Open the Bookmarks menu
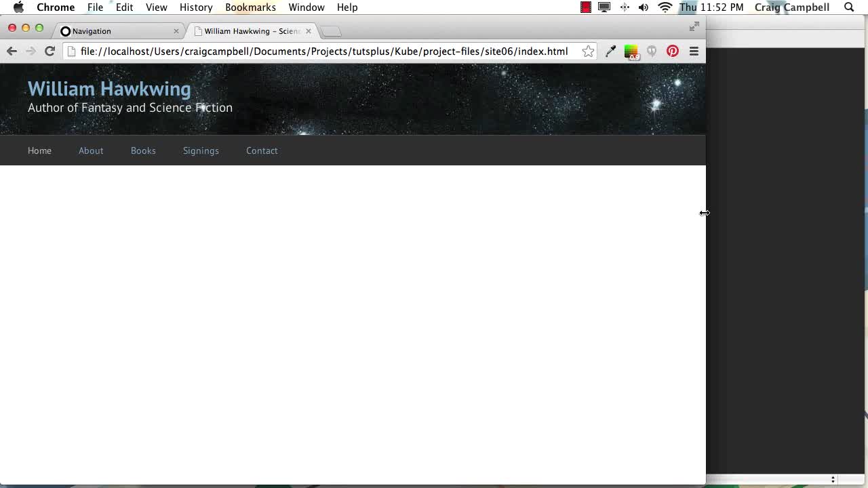This screenshot has width=868, height=488. click(250, 7)
